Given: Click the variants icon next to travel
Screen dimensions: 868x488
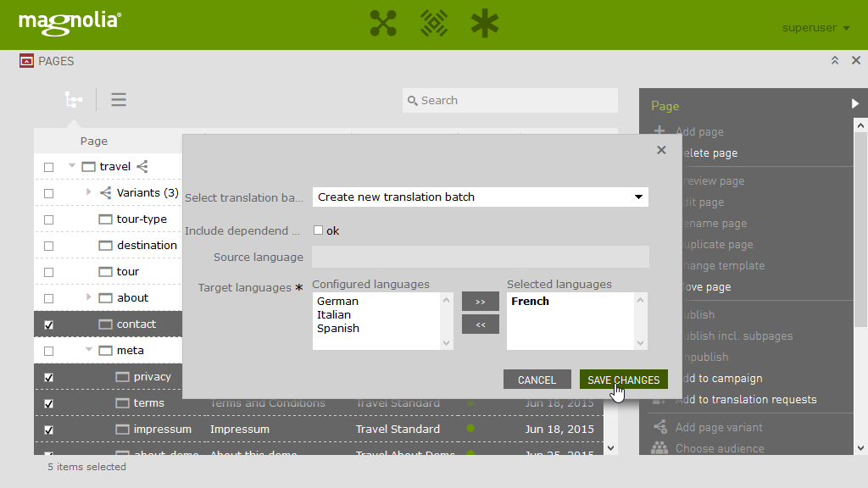Looking at the screenshot, I should (x=142, y=167).
